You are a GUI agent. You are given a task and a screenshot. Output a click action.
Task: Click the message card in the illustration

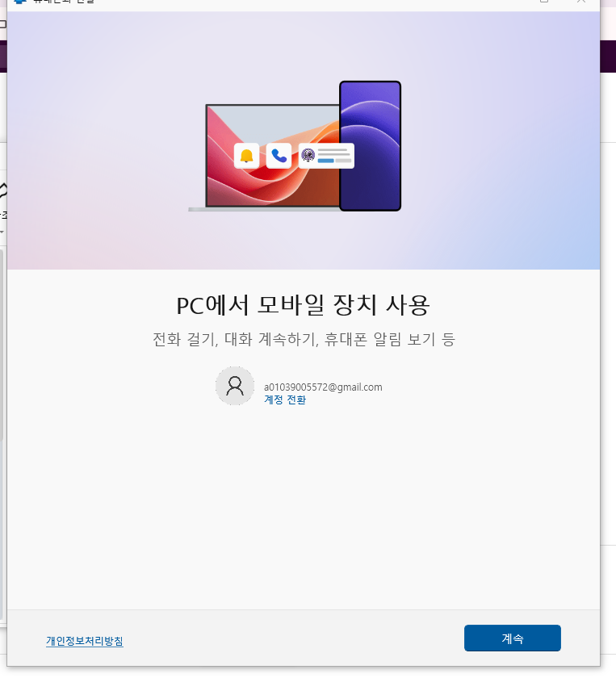tap(326, 156)
